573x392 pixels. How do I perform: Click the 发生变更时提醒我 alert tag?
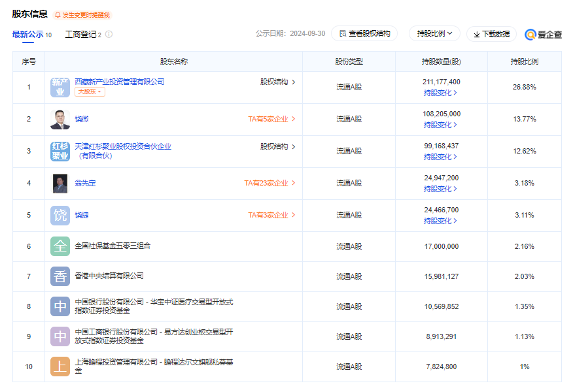click(82, 15)
